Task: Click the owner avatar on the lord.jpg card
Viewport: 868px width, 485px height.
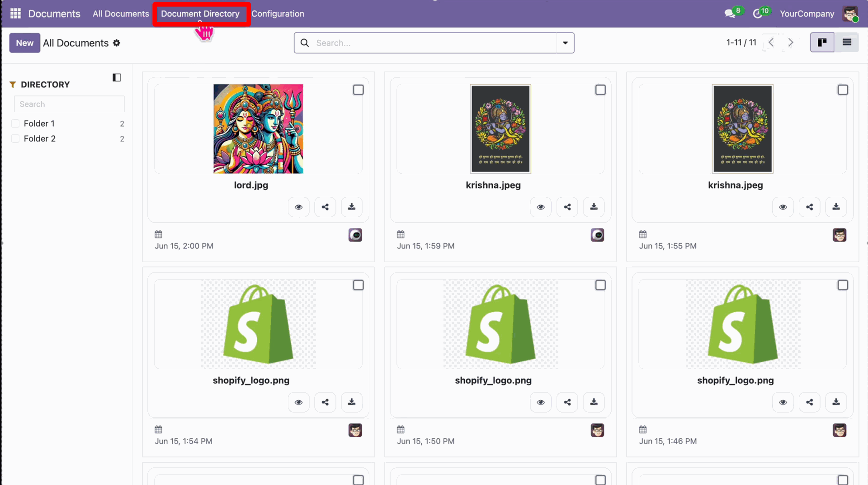Action: coord(355,235)
